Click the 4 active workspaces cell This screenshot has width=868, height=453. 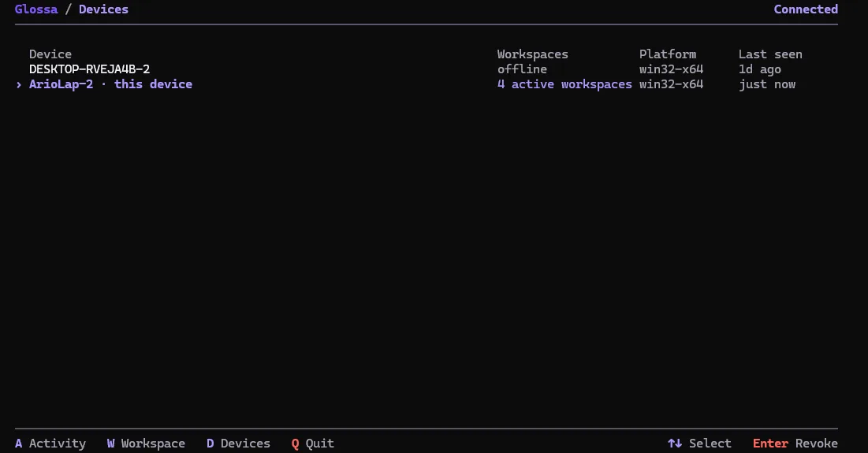[564, 84]
